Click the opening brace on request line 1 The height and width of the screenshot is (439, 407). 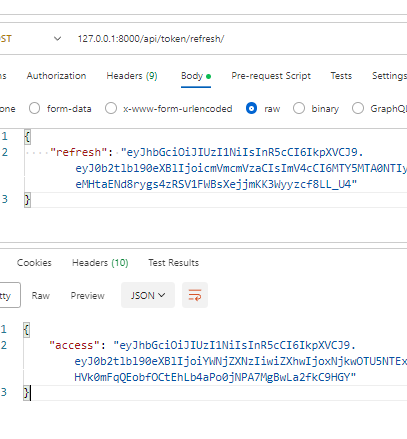[27, 137]
